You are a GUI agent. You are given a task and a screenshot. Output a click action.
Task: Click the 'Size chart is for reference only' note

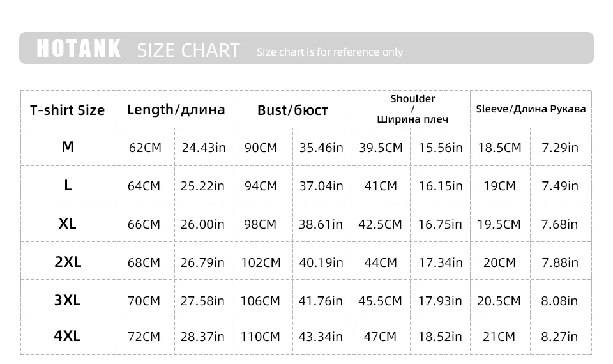click(329, 52)
